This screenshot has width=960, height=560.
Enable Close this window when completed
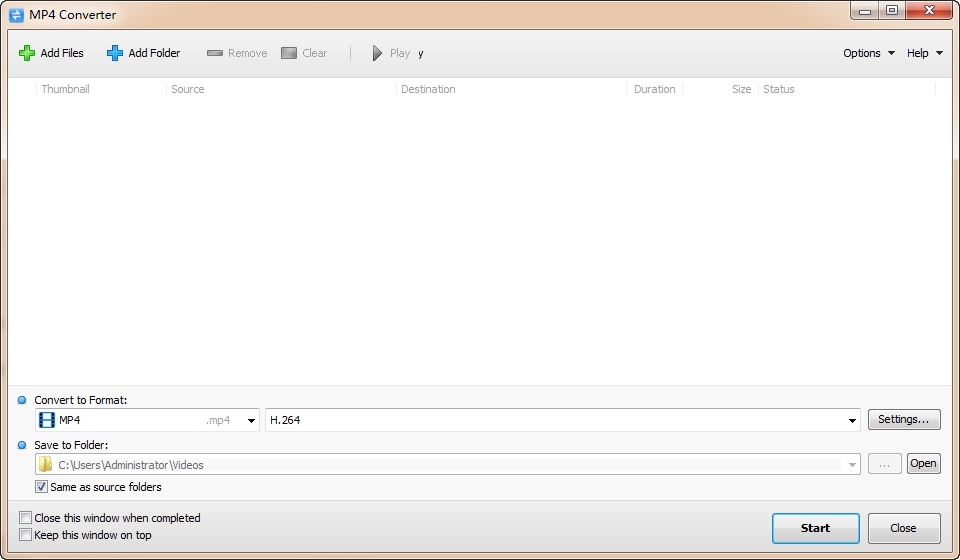point(25,518)
